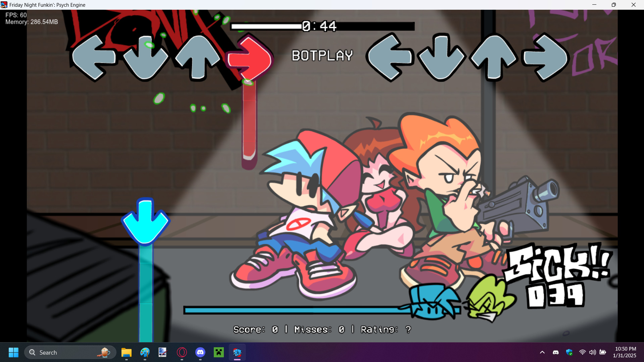Launch Opera GX from the taskbar
This screenshot has width=644, height=362.
[182, 352]
